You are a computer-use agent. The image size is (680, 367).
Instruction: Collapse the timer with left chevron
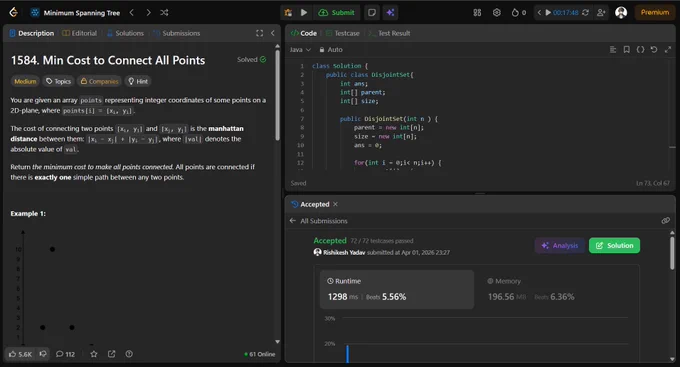click(539, 13)
